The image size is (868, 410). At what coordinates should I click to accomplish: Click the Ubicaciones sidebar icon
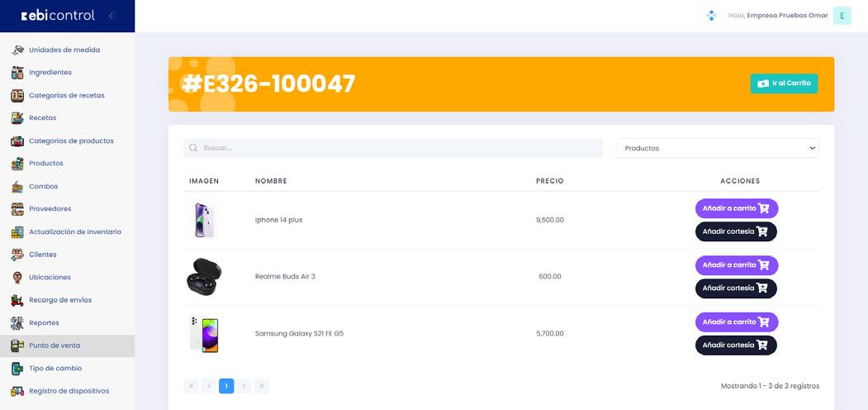click(x=17, y=277)
